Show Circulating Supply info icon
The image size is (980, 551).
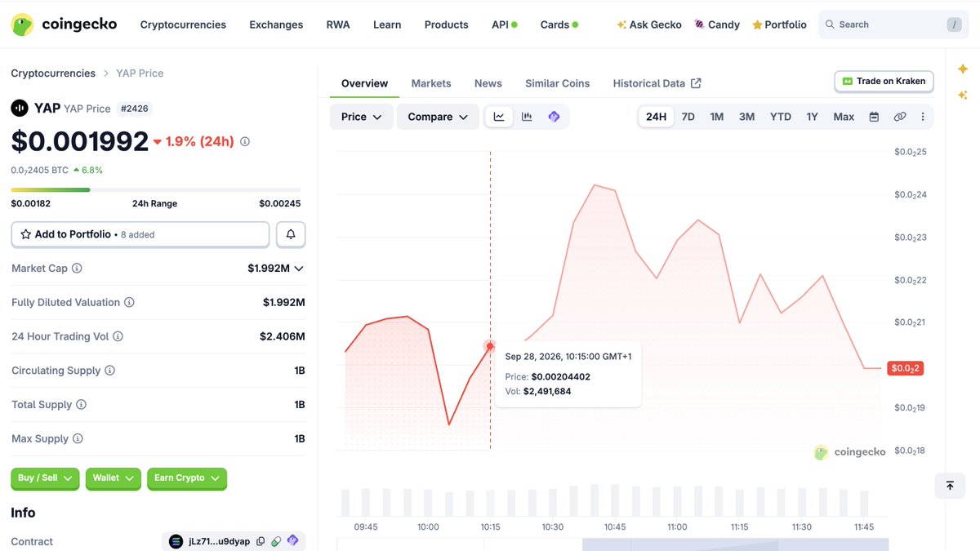[109, 371]
